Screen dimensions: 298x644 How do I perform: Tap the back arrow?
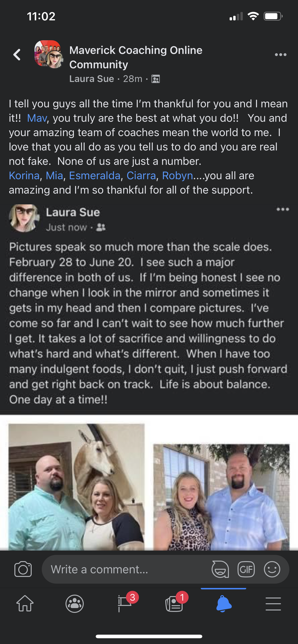[x=17, y=54]
